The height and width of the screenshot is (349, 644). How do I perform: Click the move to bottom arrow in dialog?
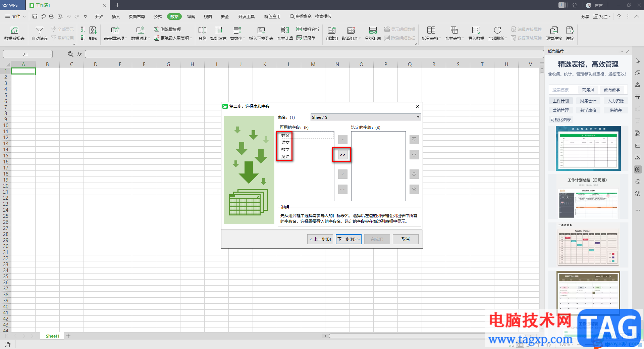point(414,189)
